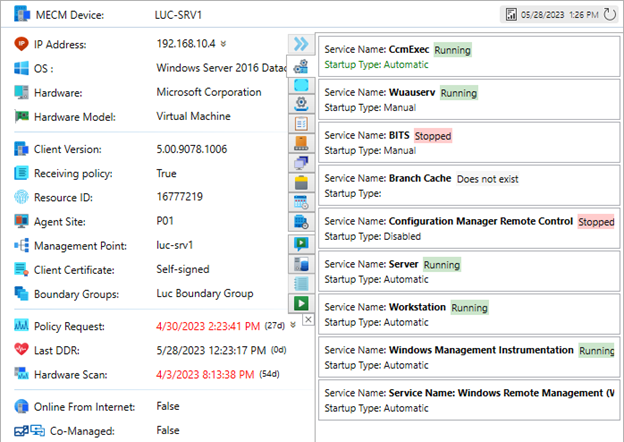Click the Hardware Scan icon

pyautogui.click(x=21, y=374)
